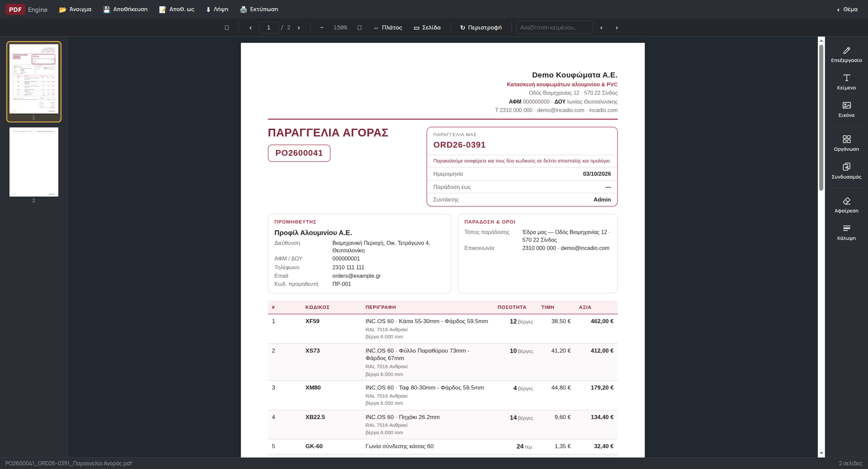Click the date 03/10/2026
Image resolution: width=868 pixels, height=469 pixels.
tap(597, 174)
